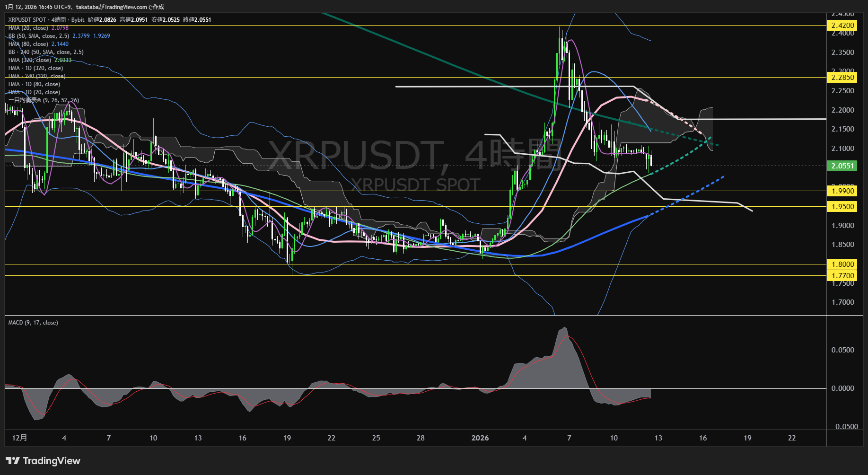Select the HMA (320, close) legend entry
The image size is (868, 475).
click(x=29, y=60)
